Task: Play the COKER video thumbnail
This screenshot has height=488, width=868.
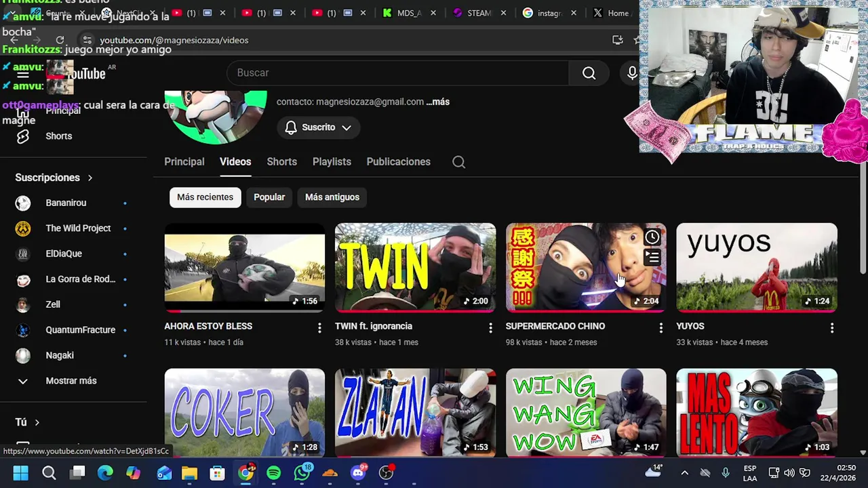Action: coord(245,412)
